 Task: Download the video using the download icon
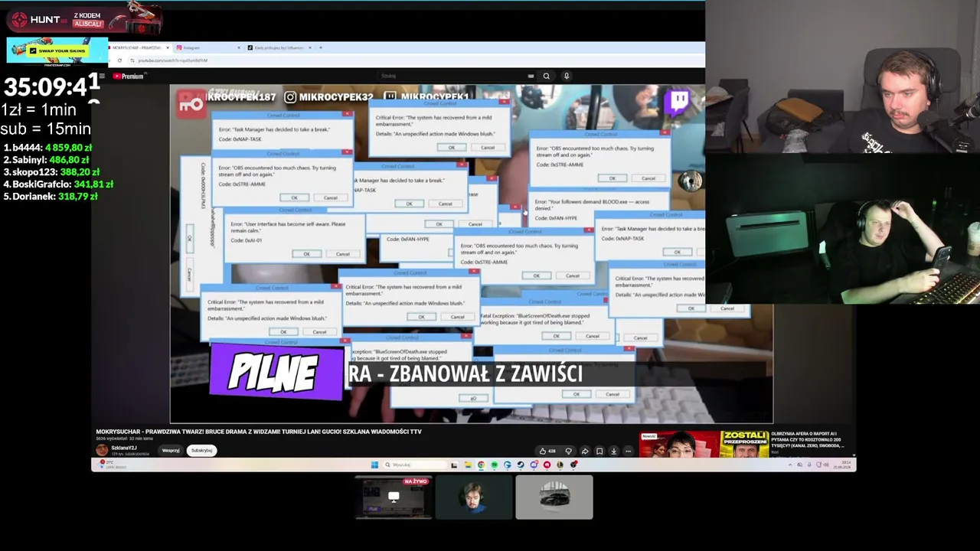(x=614, y=451)
